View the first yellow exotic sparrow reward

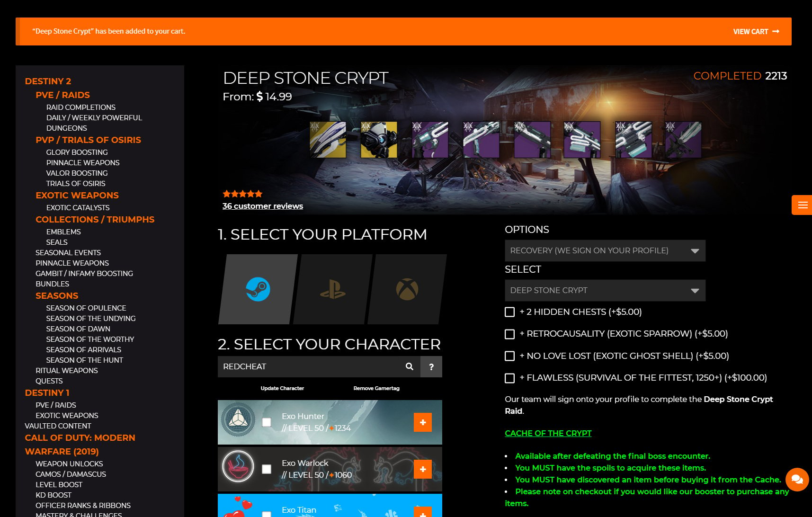pos(328,140)
